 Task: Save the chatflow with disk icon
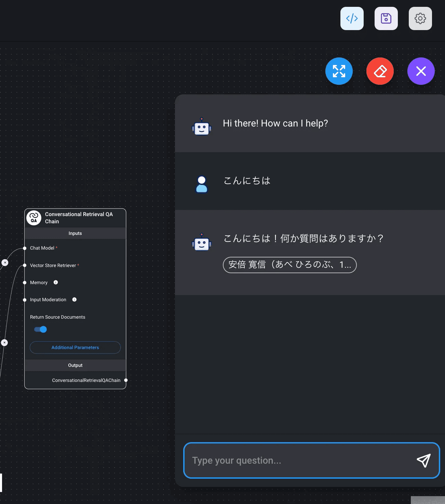tap(386, 18)
